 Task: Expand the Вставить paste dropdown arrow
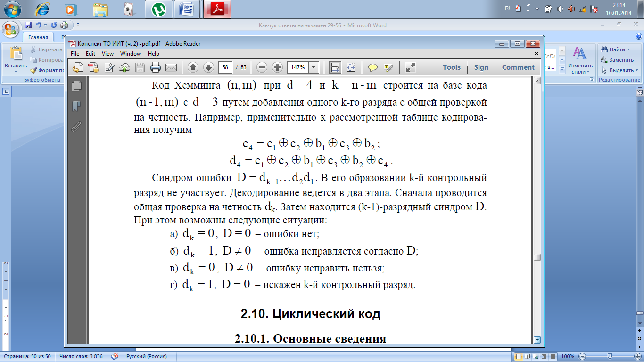pos(16,72)
